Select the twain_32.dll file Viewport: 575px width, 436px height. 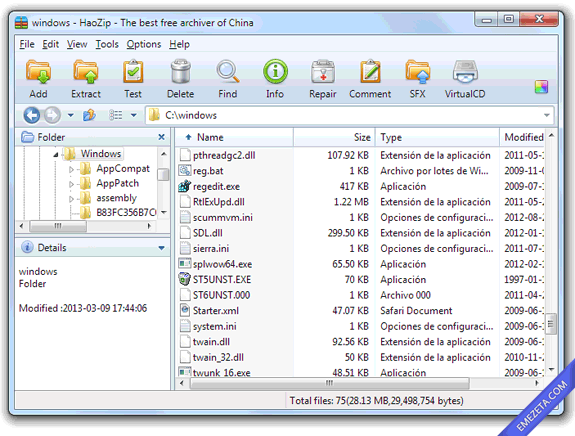218,358
